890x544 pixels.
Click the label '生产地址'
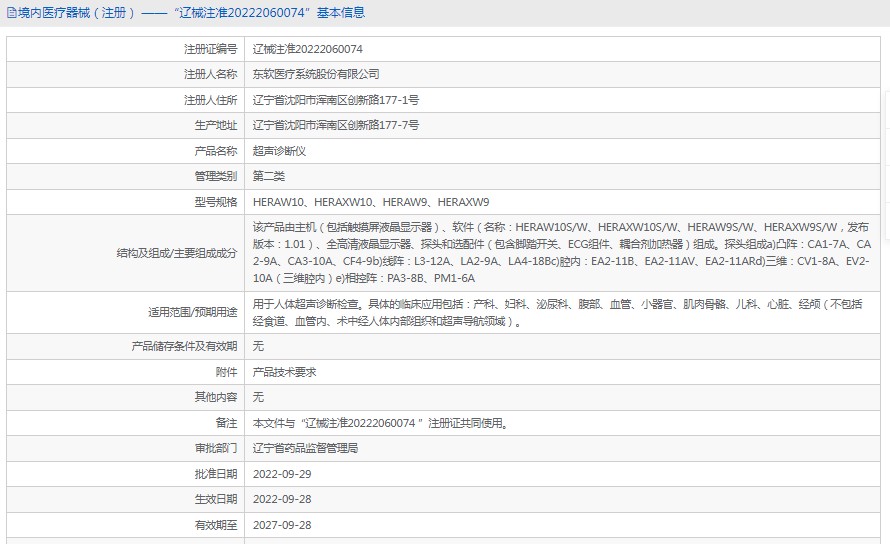pyautogui.click(x=216, y=125)
